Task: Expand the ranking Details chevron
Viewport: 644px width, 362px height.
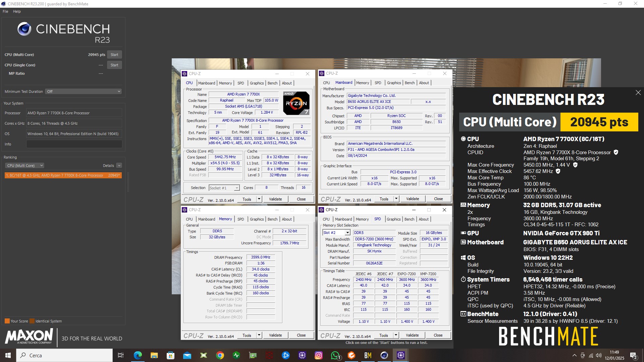Action: [119, 166]
